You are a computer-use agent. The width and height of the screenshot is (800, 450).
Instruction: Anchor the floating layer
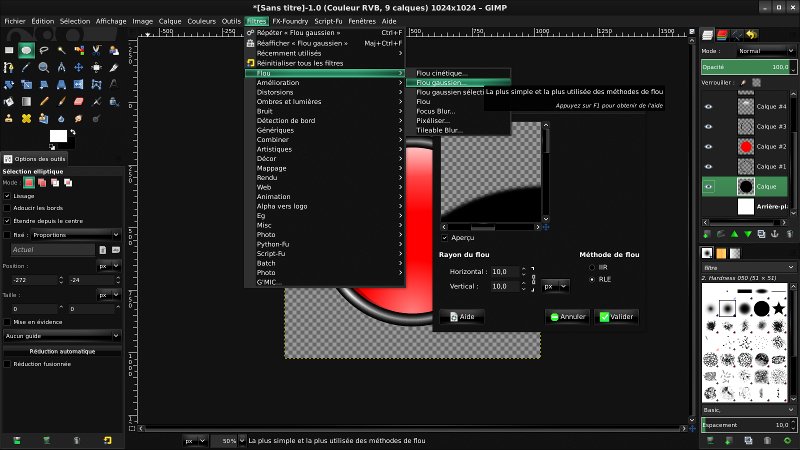[x=775, y=234]
